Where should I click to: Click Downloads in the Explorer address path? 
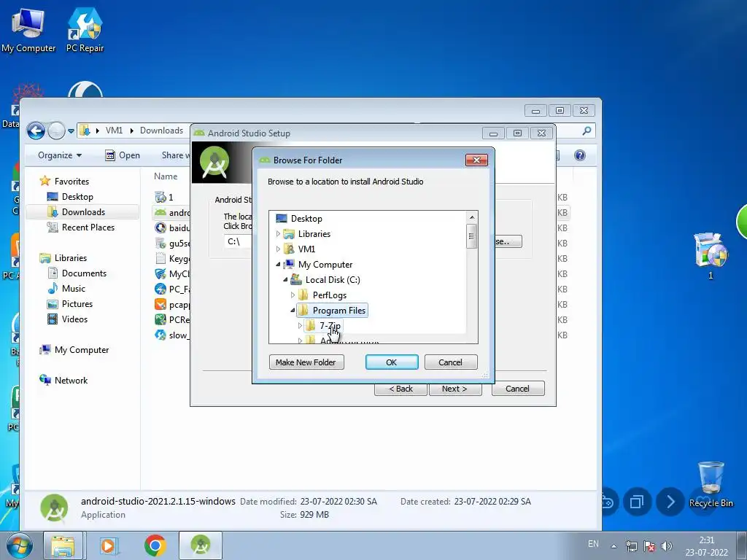coord(161,131)
